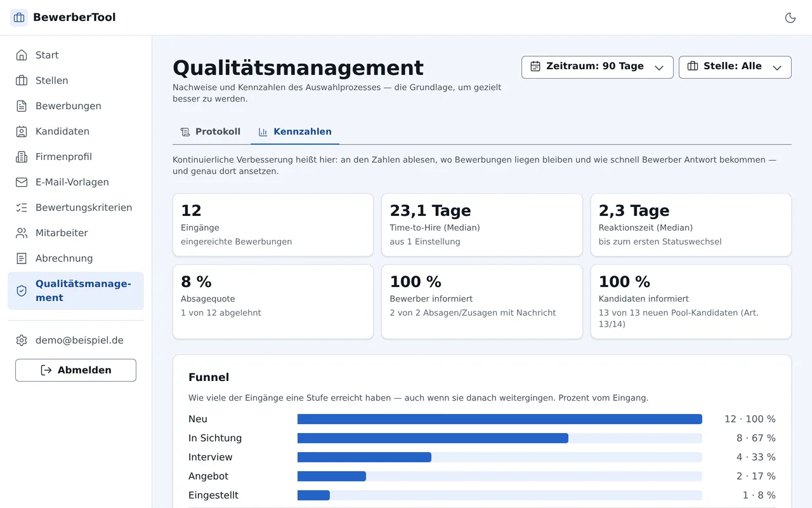Click the person badge icon beside Kandidaten
Image resolution: width=812 pixels, height=508 pixels.
tap(22, 131)
